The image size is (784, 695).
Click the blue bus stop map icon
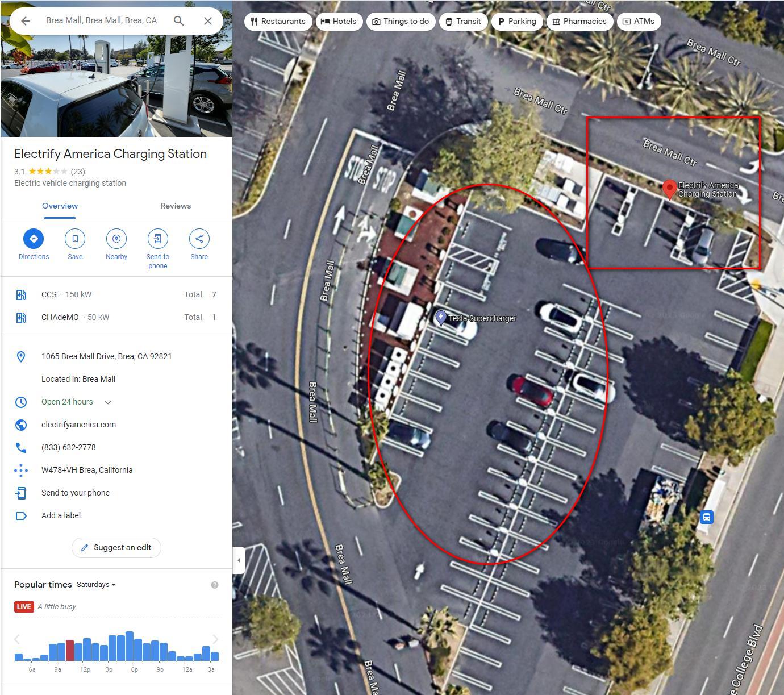coord(706,517)
